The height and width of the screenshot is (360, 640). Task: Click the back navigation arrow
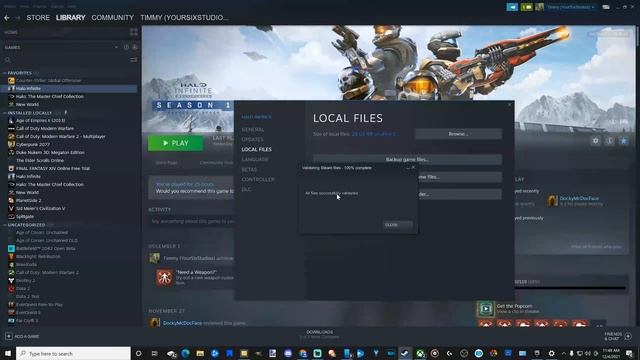[7, 18]
